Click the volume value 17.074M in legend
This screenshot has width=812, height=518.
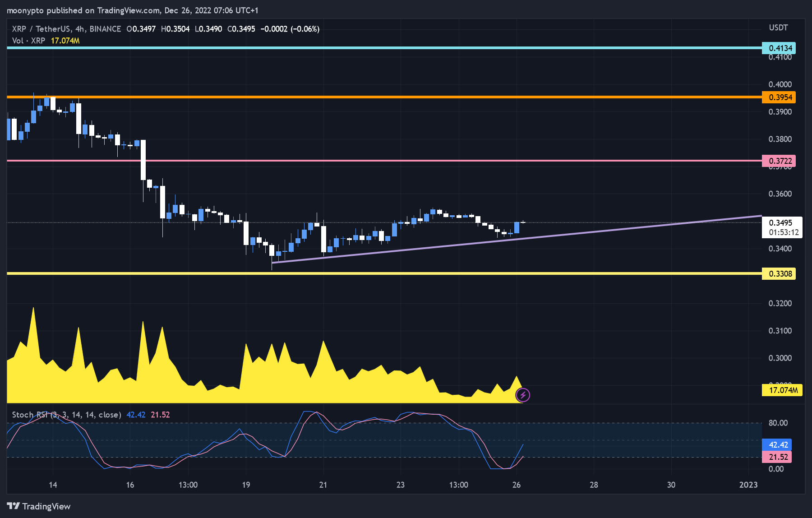(65, 41)
